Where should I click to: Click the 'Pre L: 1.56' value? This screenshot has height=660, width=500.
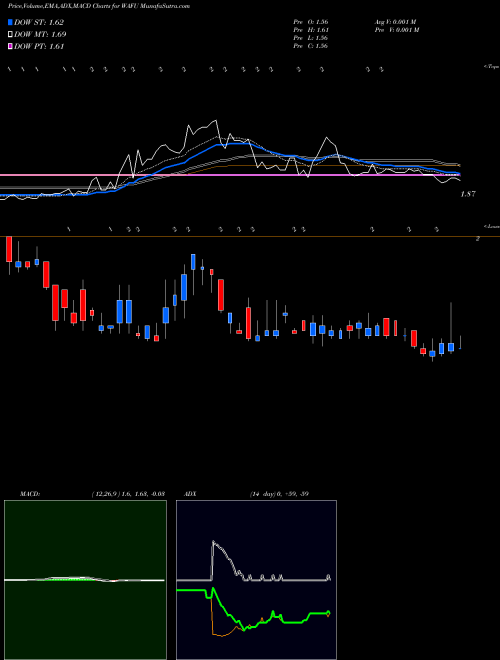[311, 38]
